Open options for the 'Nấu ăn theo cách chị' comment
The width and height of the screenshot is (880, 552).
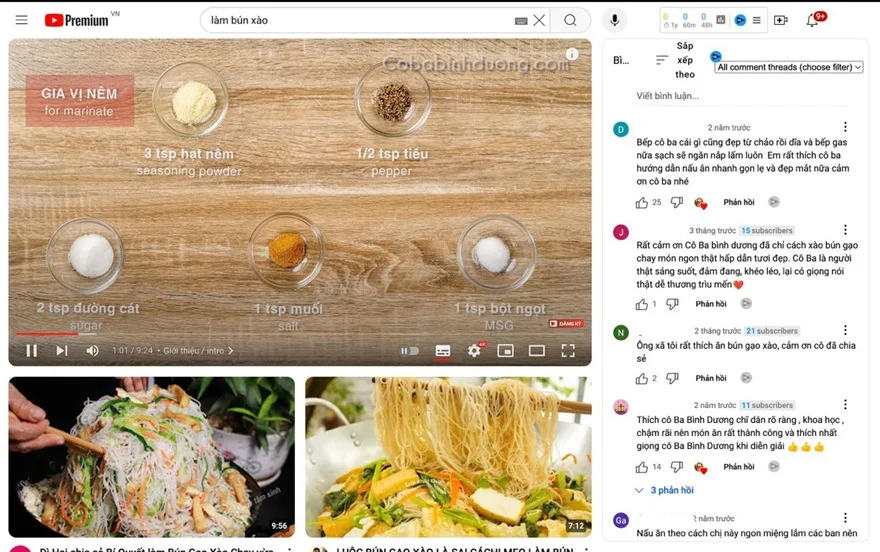coord(845,517)
